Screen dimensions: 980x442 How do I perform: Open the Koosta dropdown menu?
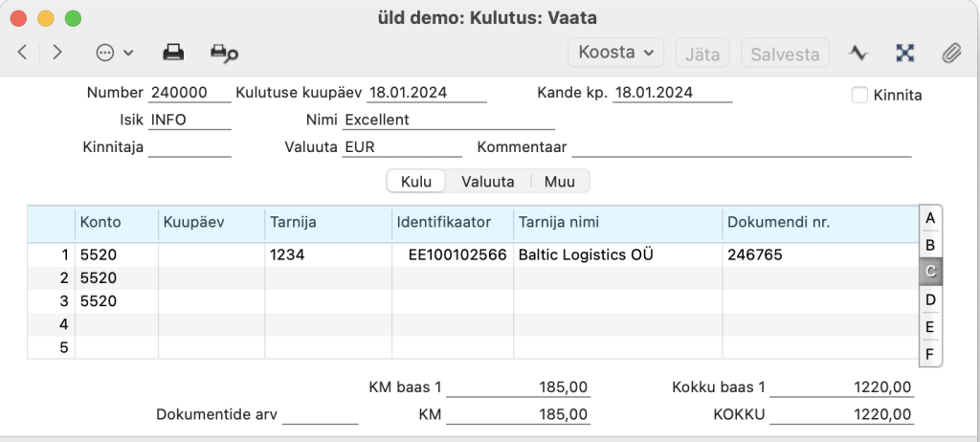tap(615, 53)
